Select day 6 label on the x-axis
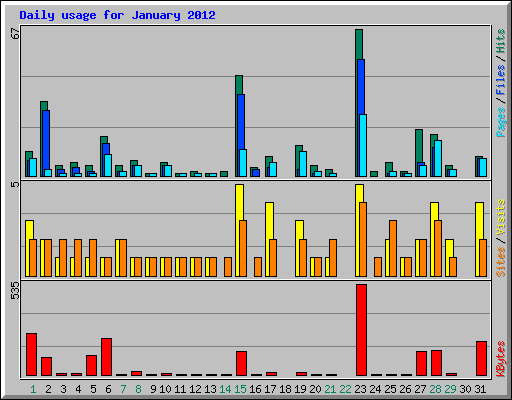 (x=108, y=389)
